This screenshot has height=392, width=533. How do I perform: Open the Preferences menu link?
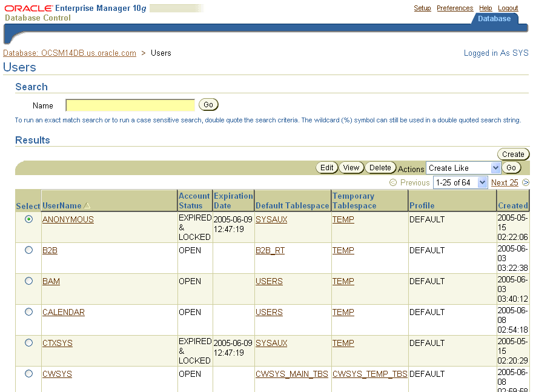[x=455, y=8]
